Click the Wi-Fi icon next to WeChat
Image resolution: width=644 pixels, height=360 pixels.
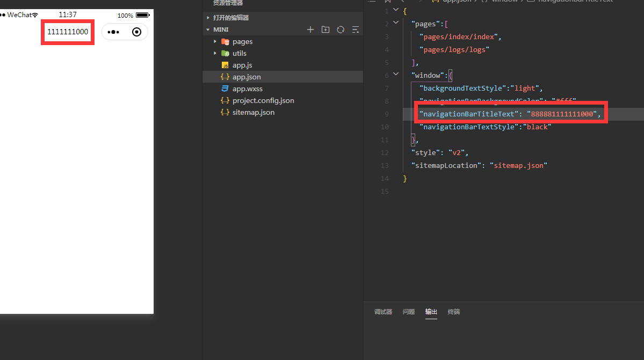(35, 15)
